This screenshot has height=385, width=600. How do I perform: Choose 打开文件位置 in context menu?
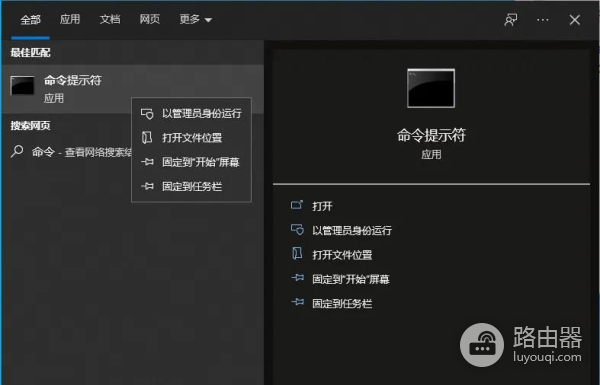click(191, 138)
